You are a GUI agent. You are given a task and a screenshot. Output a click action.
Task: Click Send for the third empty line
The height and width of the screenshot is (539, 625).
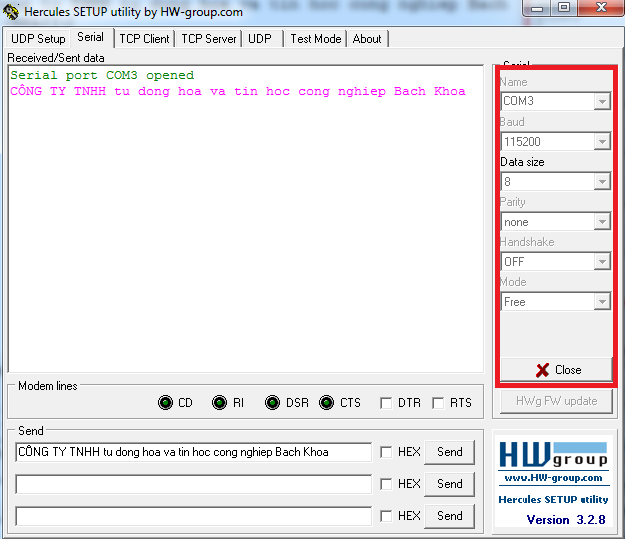(x=450, y=516)
